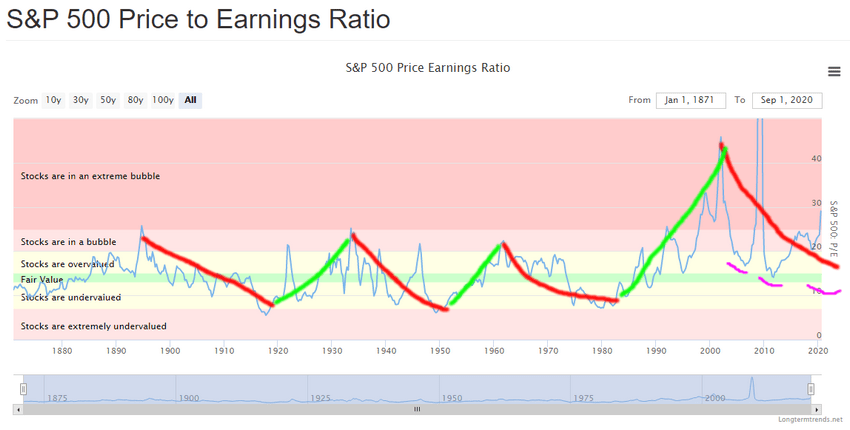Click the navigator scrollbar right arrow
The width and height of the screenshot is (850, 430).
pyautogui.click(x=817, y=410)
